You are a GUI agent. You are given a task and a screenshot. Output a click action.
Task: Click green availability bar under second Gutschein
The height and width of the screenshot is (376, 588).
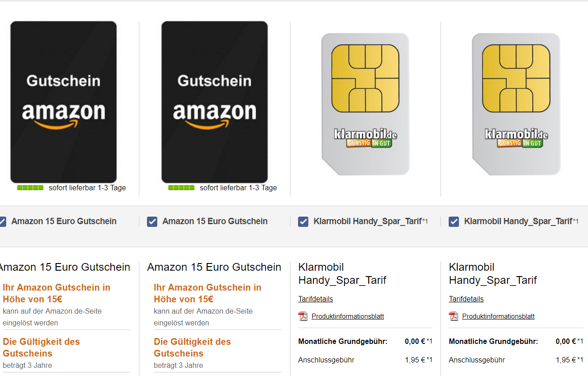pyautogui.click(x=181, y=188)
